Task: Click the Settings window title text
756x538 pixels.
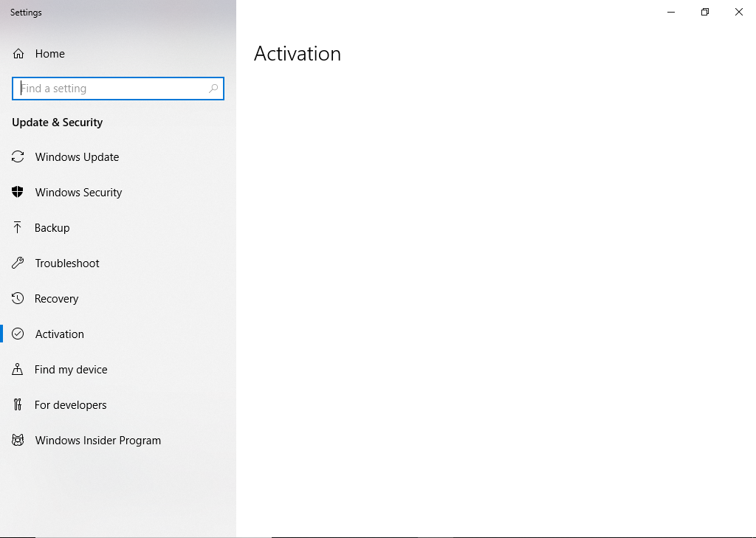Action: [26, 13]
